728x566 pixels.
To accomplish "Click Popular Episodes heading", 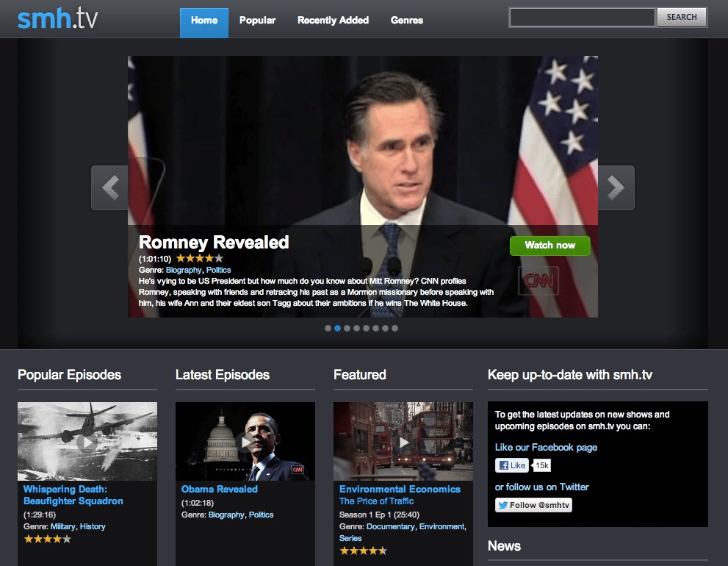I will pos(69,375).
